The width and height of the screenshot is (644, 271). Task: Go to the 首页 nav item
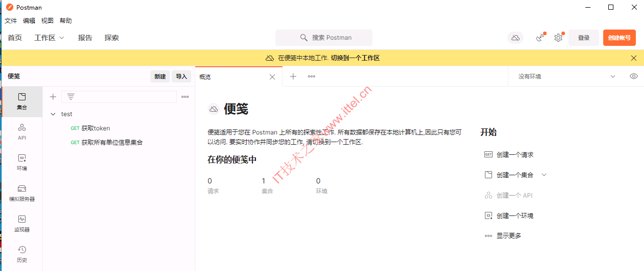pos(15,38)
